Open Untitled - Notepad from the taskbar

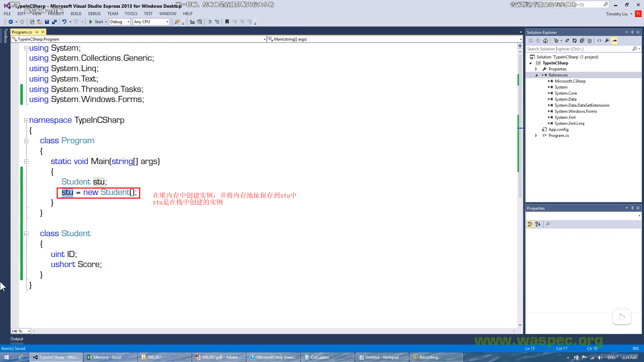pyautogui.click(x=382, y=357)
